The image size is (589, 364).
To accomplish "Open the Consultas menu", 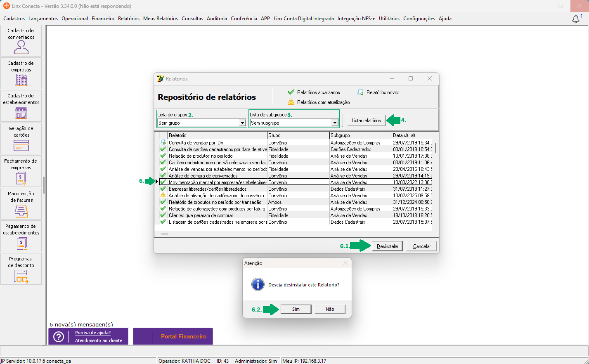I will (192, 19).
